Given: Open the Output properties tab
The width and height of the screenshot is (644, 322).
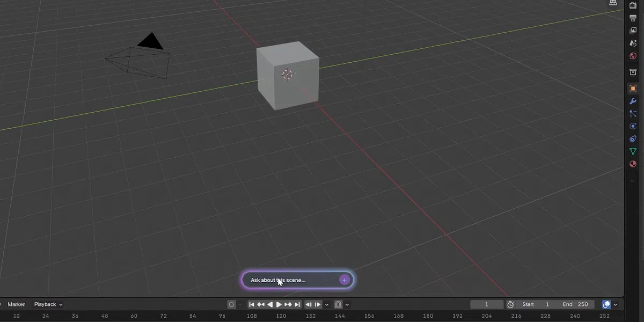Looking at the screenshot, I should pyautogui.click(x=633, y=18).
